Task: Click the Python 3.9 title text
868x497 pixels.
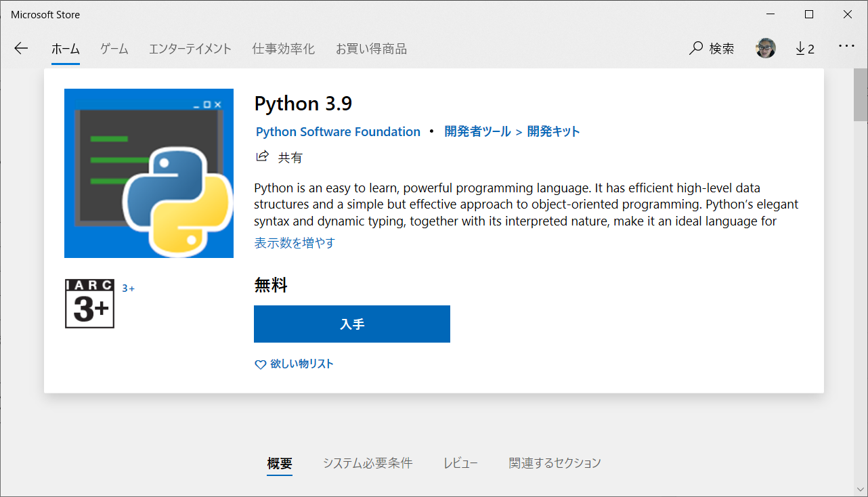Action: click(x=303, y=104)
